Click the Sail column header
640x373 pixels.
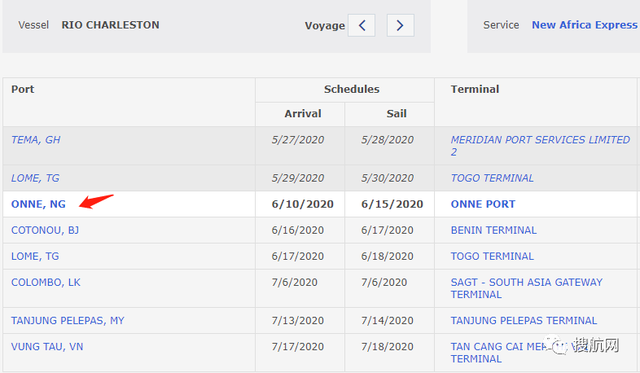[x=396, y=113]
